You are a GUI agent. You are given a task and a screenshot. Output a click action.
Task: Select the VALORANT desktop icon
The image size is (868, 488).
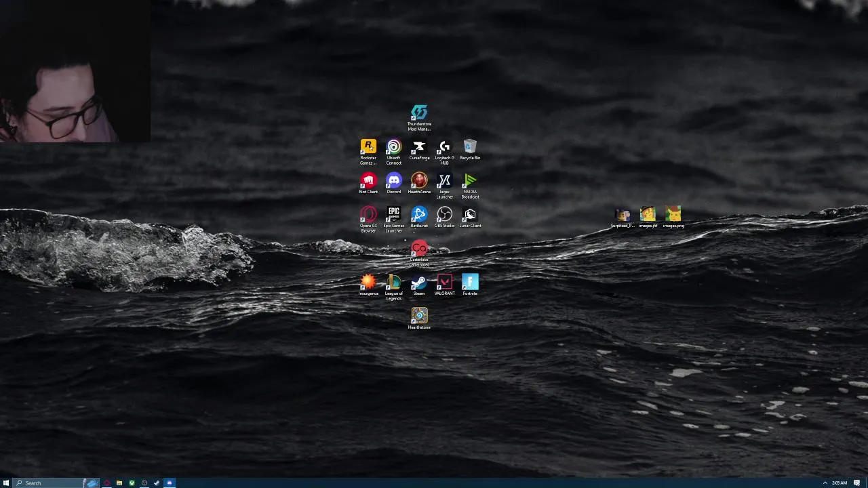pos(444,285)
